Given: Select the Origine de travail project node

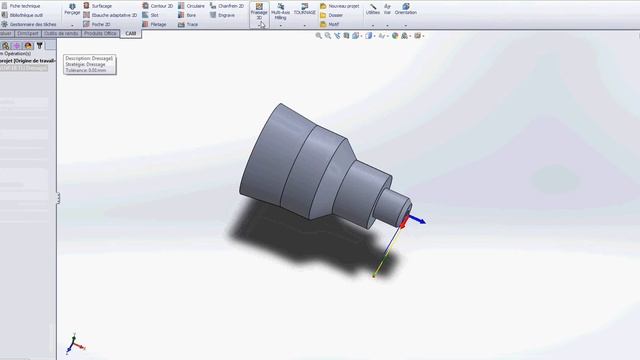Looking at the screenshot, I should [28, 60].
